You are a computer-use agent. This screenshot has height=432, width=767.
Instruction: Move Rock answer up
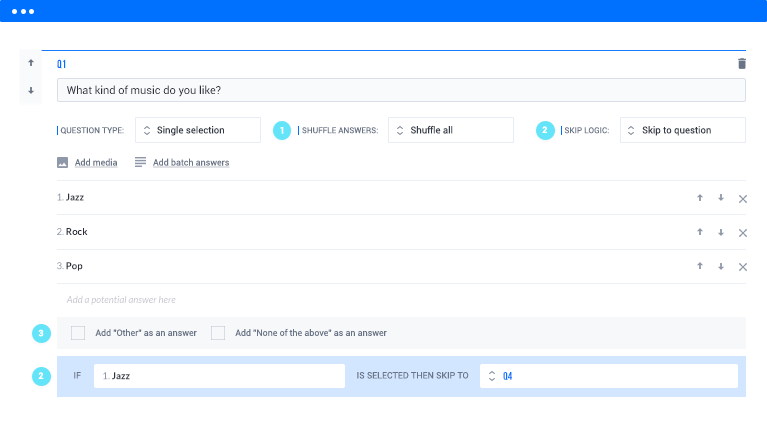click(x=700, y=232)
